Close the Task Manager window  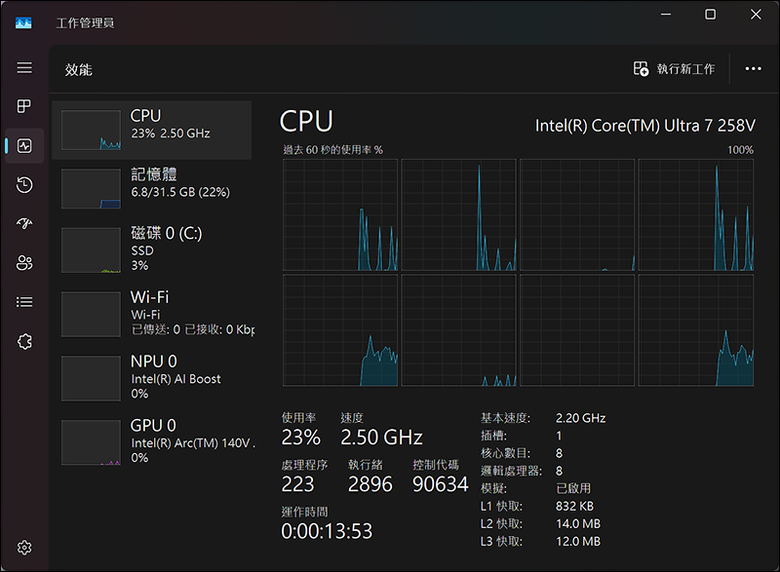[x=756, y=14]
